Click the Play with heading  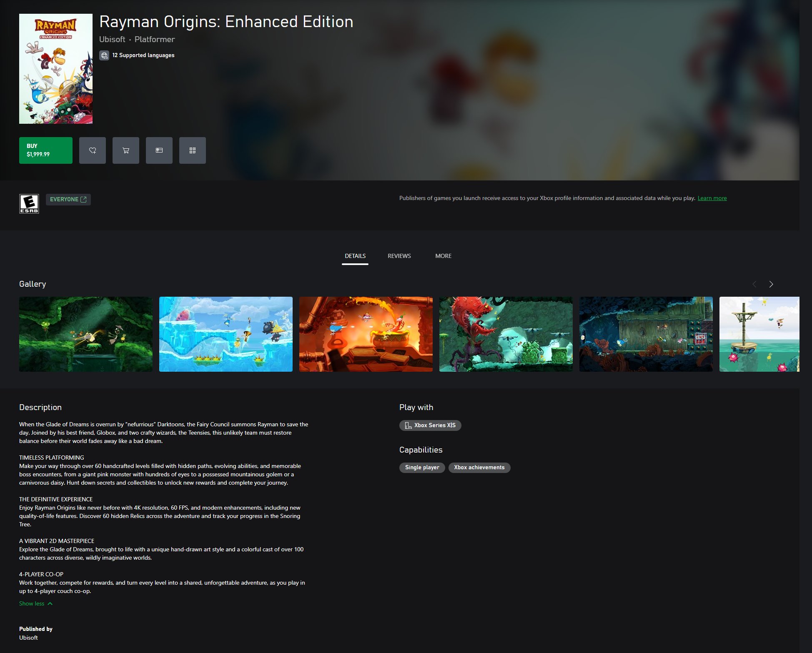[x=416, y=408]
